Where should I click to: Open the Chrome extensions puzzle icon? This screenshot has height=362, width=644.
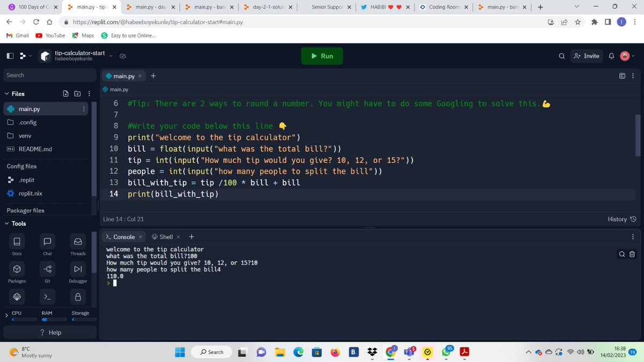pyautogui.click(x=594, y=23)
